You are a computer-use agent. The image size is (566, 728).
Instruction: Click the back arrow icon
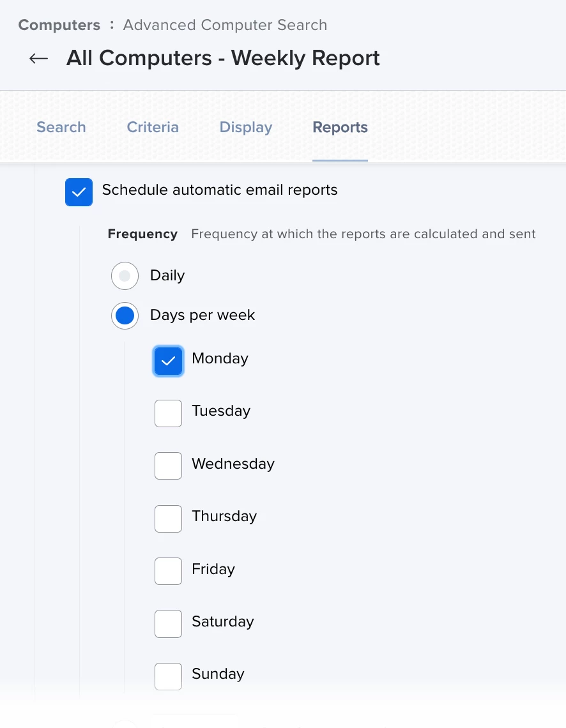pyautogui.click(x=38, y=59)
